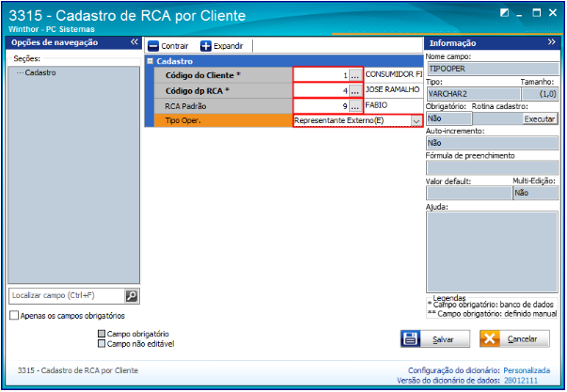The image size is (567, 392).
Task: Select the RCA Padrão row label
Action: coord(185,106)
